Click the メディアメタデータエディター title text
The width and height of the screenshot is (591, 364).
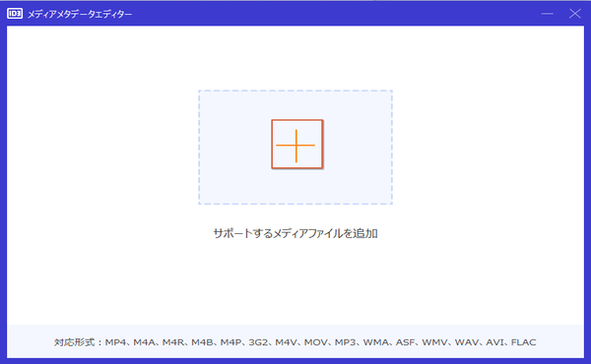80,15
